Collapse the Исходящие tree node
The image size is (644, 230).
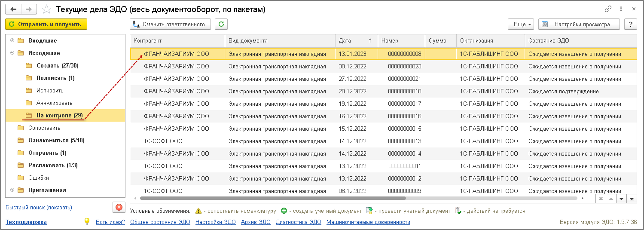12,53
